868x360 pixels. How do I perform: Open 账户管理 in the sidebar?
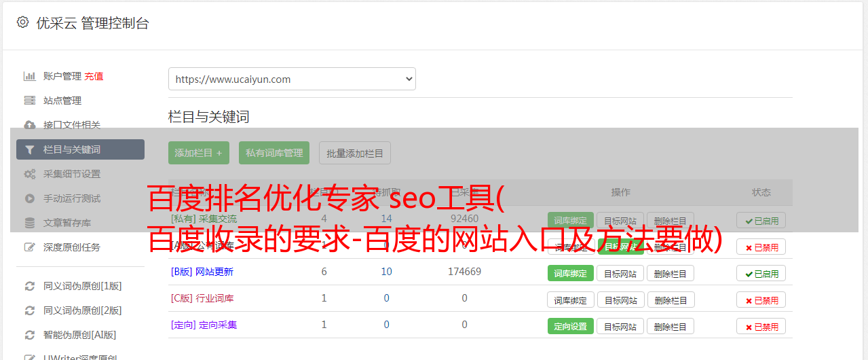(62, 76)
